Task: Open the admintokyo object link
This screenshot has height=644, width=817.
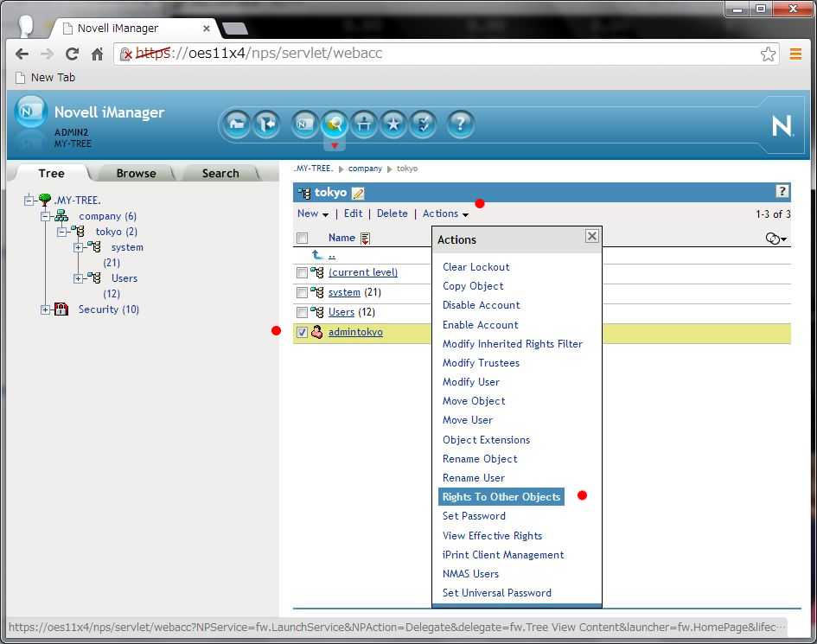Action: pos(355,332)
